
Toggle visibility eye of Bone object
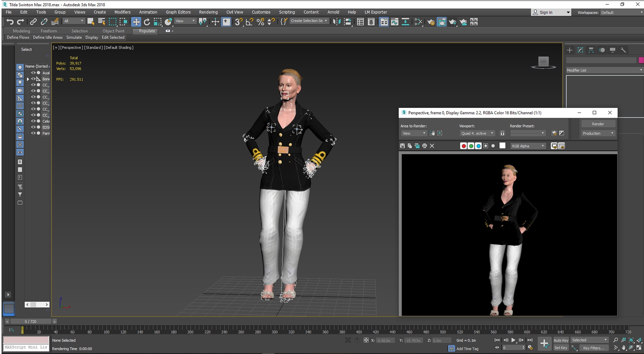[x=33, y=79]
